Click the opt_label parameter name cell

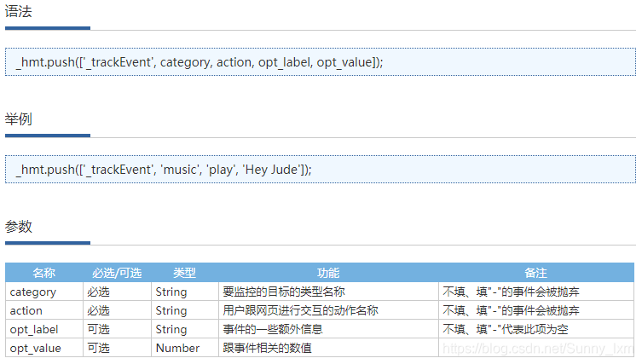coord(44,329)
